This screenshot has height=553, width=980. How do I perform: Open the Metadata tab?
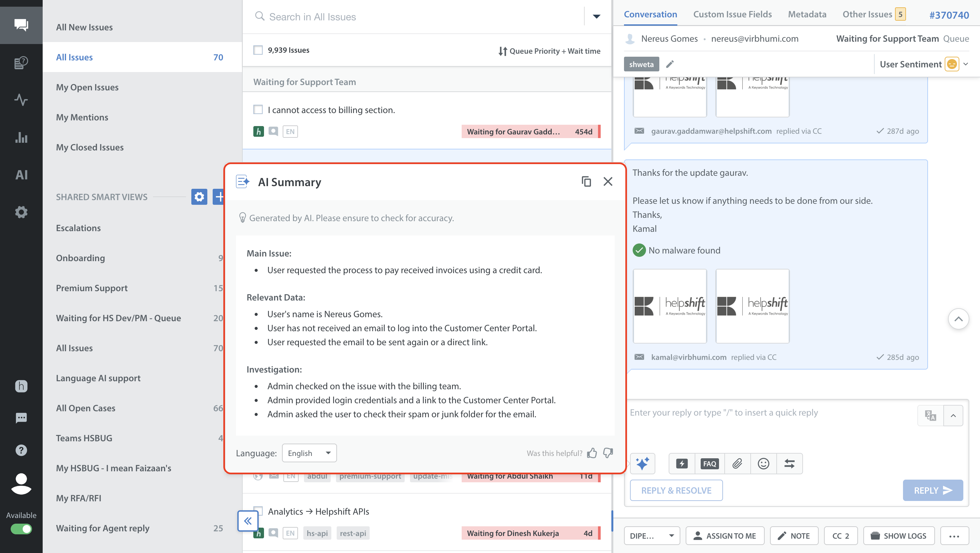pyautogui.click(x=807, y=14)
